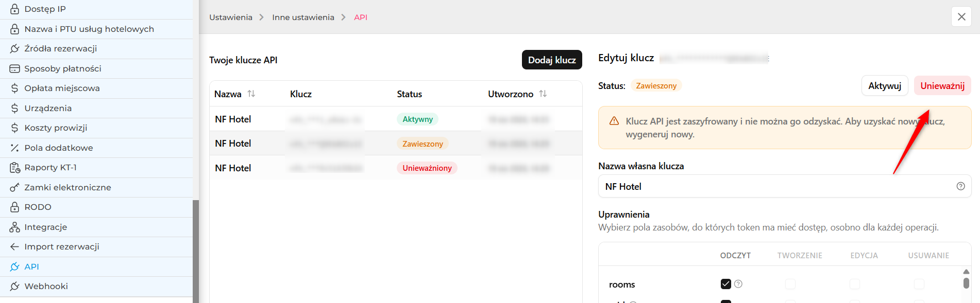Screen dimensions: 980x303
Task: Click the Zawieszony status badge in the key table
Action: tap(423, 144)
